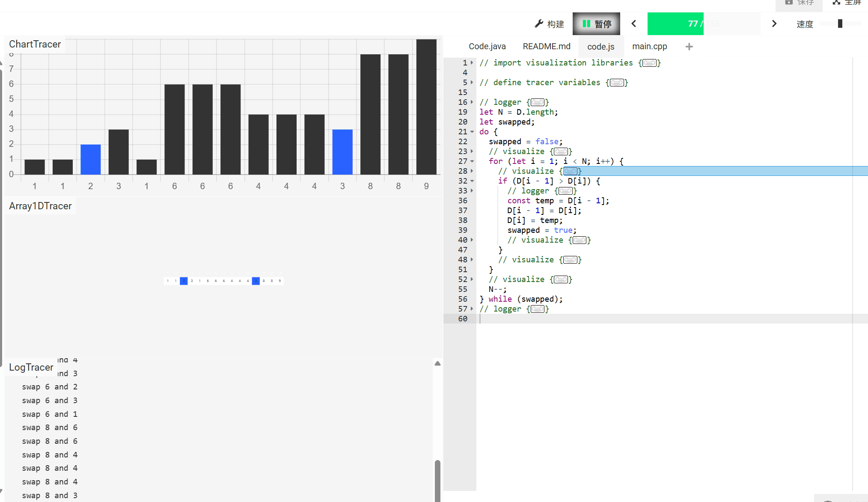Click the Build wrench icon
The image size is (868, 502).
(539, 24)
